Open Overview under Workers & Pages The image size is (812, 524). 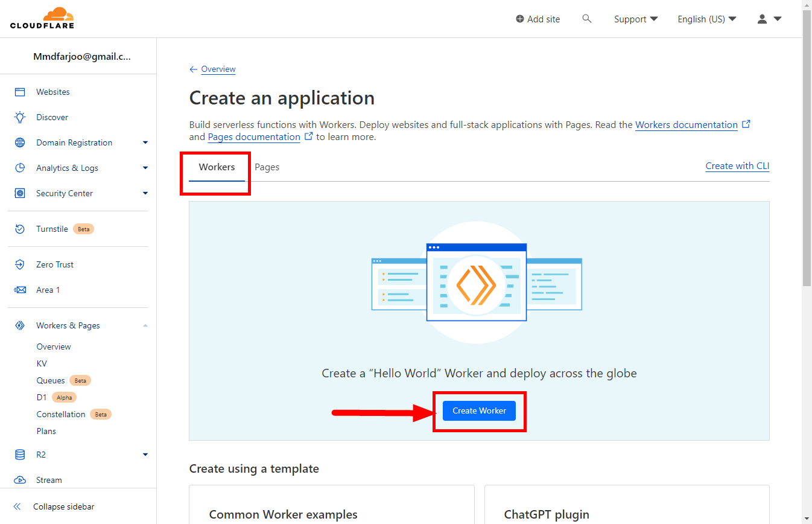pos(54,347)
